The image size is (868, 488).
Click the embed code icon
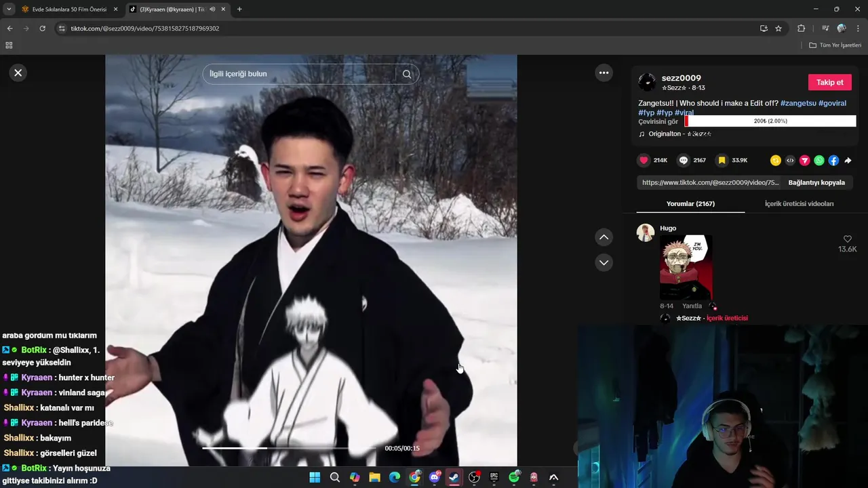click(790, 161)
